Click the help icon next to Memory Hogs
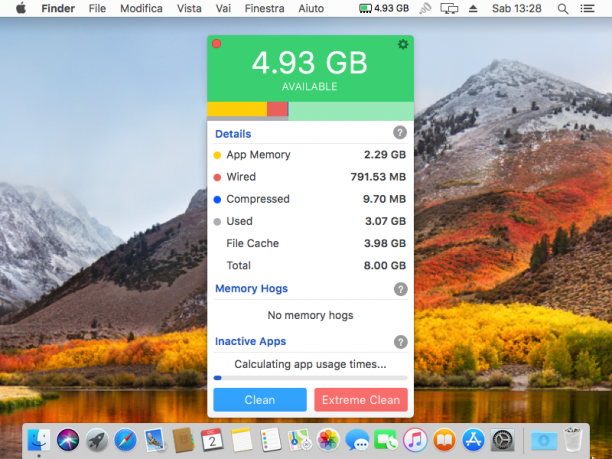 (400, 289)
